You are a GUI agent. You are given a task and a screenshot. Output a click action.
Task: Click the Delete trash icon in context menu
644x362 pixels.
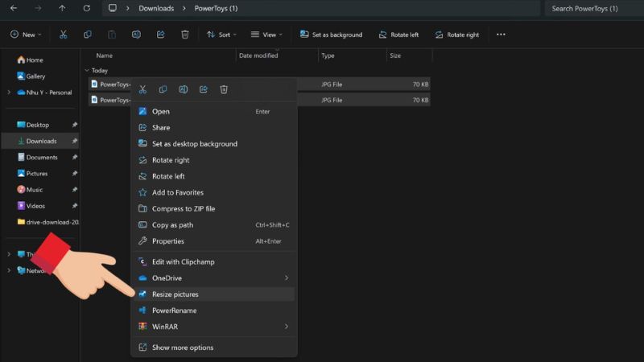tap(224, 89)
